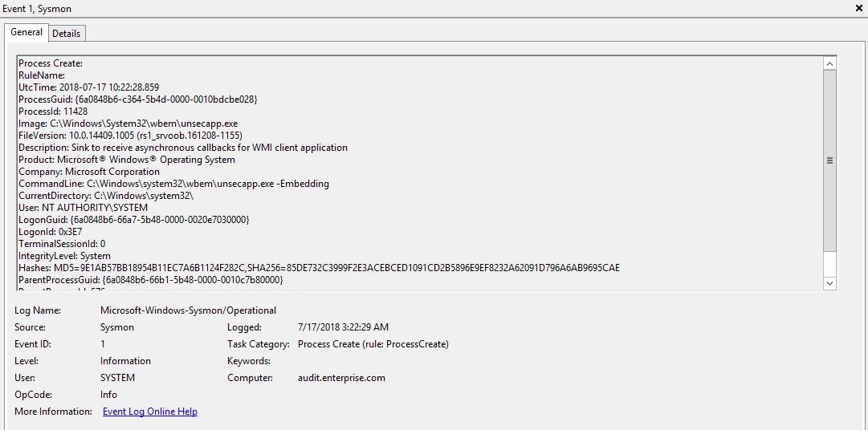Click the Product: Microsoft Windows line

[x=127, y=160]
